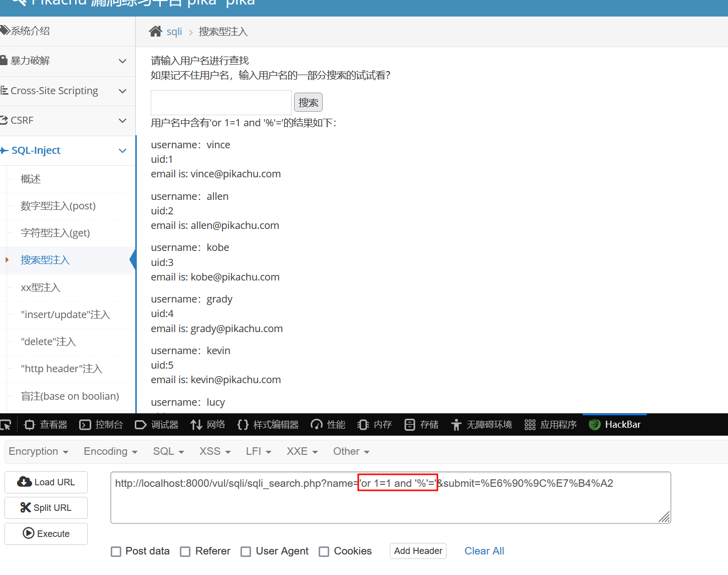Open 数字型注入(post) page
Image resolution: width=728 pixels, height=575 pixels.
58,206
